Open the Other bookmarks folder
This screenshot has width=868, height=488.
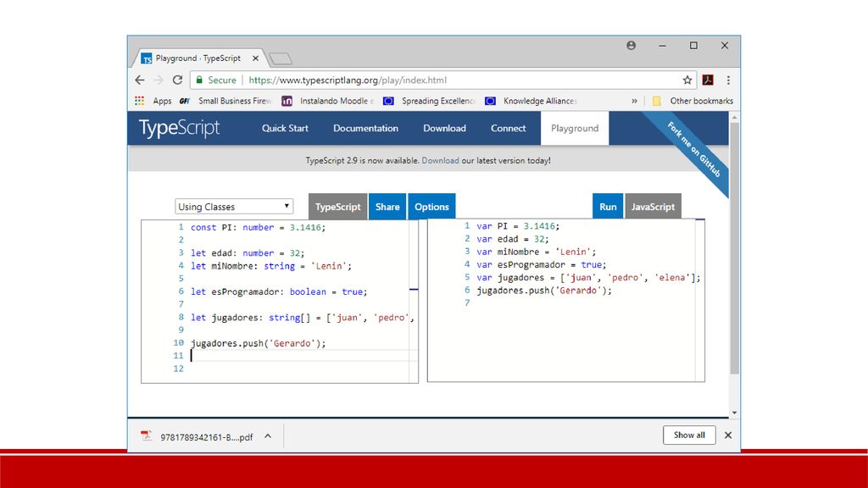click(x=693, y=101)
